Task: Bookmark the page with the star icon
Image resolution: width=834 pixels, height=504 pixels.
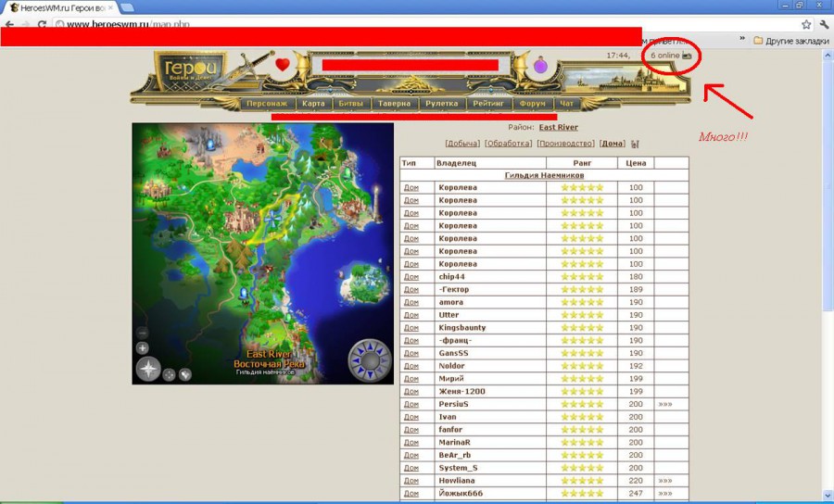Action: tap(805, 23)
